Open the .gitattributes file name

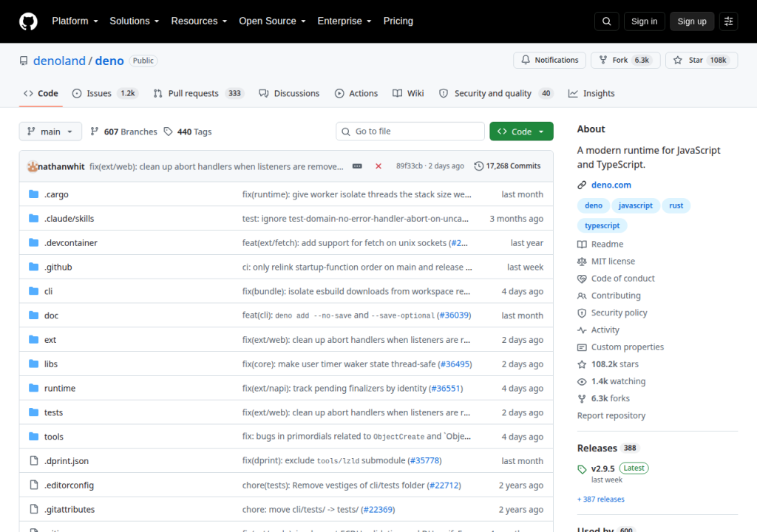tap(69, 509)
